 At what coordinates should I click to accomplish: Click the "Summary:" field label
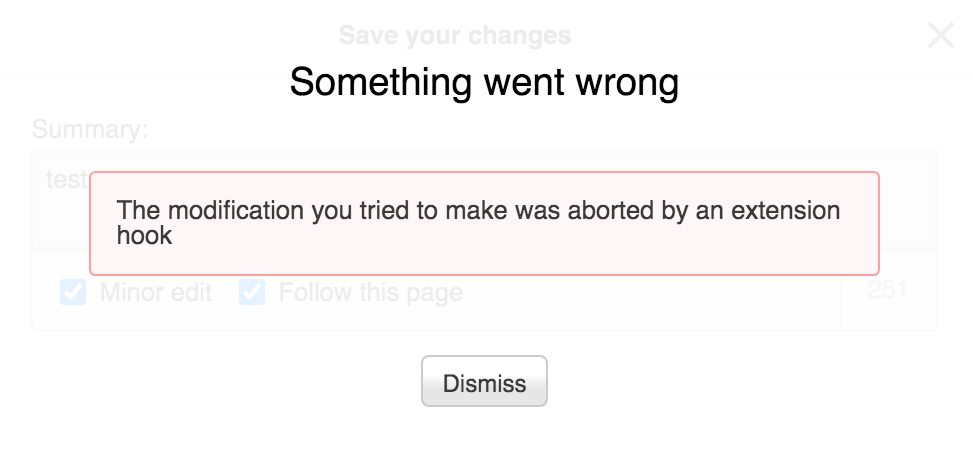click(x=90, y=129)
